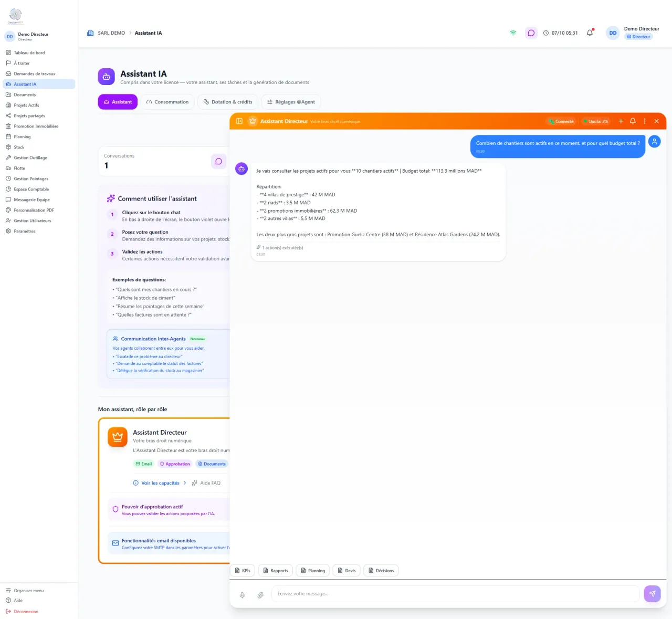
Task: Attach a file with the paperclip icon
Action: coord(260,595)
